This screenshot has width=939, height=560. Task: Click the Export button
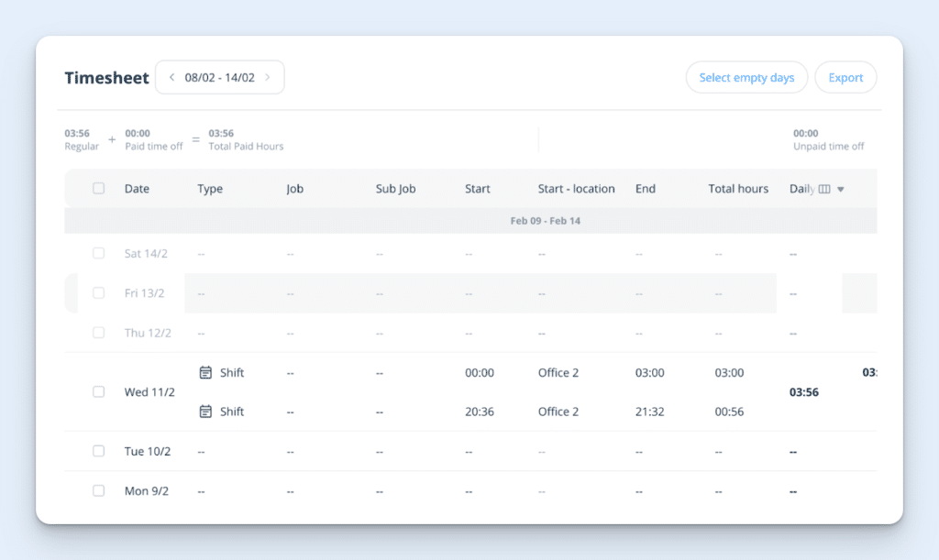[845, 77]
